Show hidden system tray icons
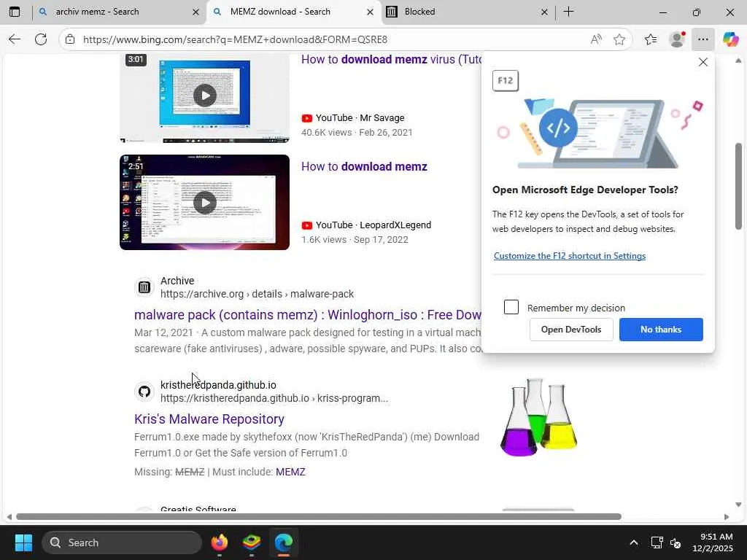Screen dimensions: 747x560 coord(634,542)
